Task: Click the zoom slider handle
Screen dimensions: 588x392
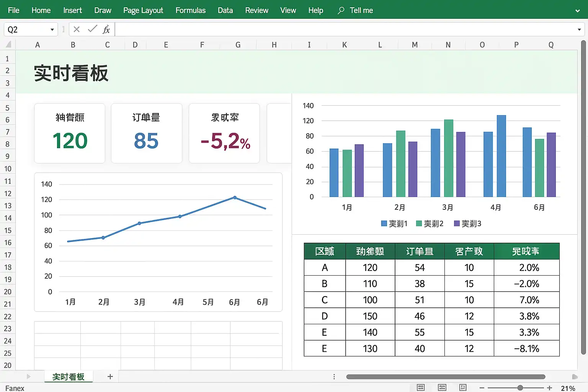Action: [520, 388]
